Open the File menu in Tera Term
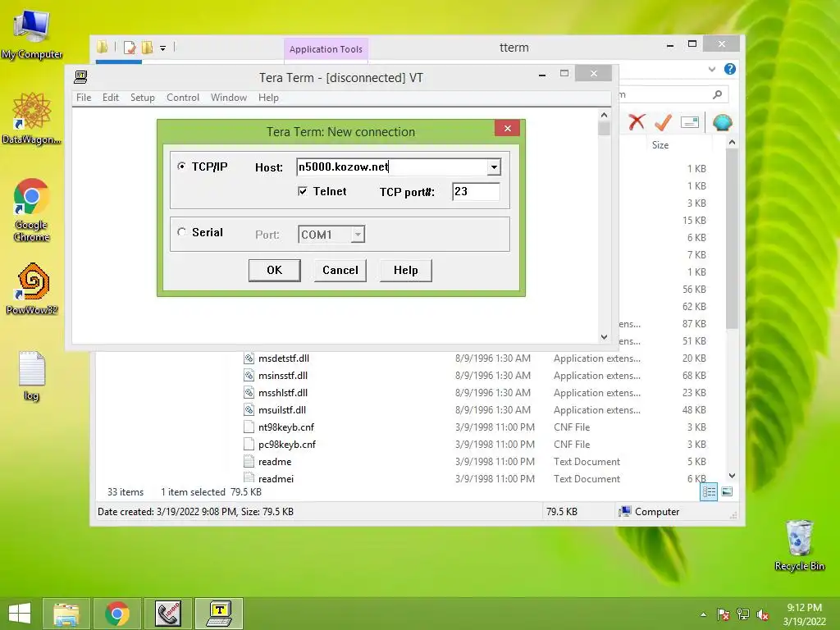This screenshot has height=630, width=840. tap(84, 98)
